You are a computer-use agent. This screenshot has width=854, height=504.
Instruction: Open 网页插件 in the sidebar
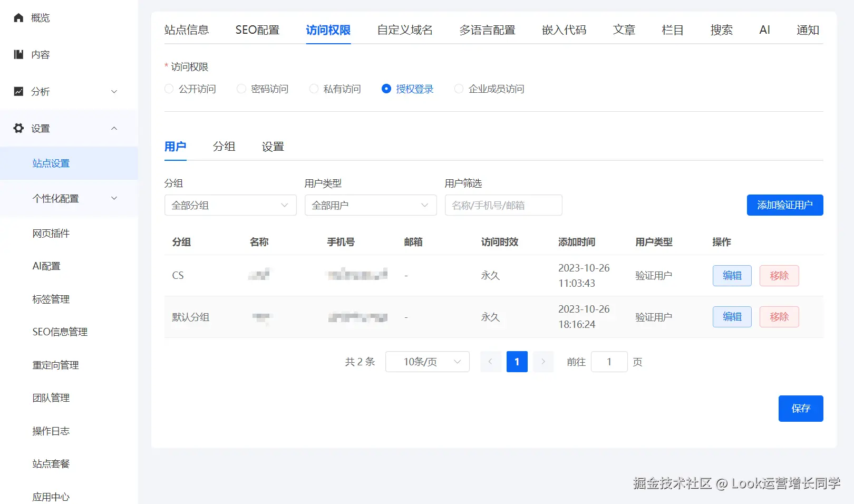(51, 234)
